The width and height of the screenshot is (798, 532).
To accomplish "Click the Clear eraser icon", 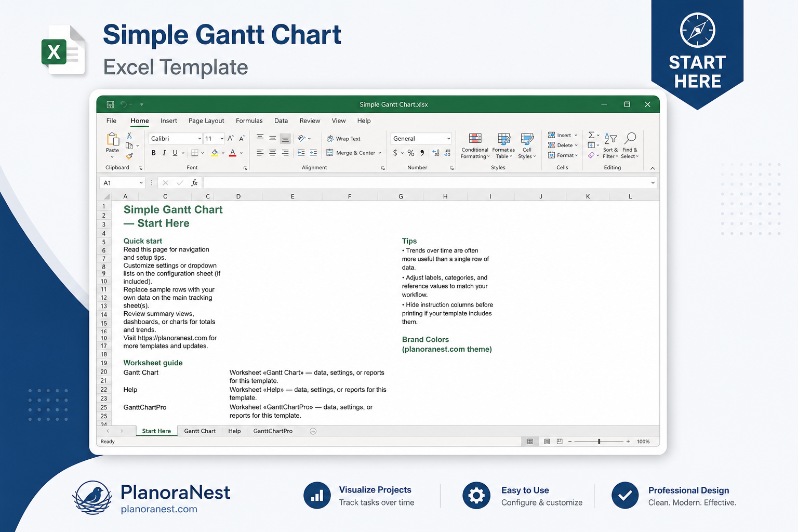I will 591,155.
